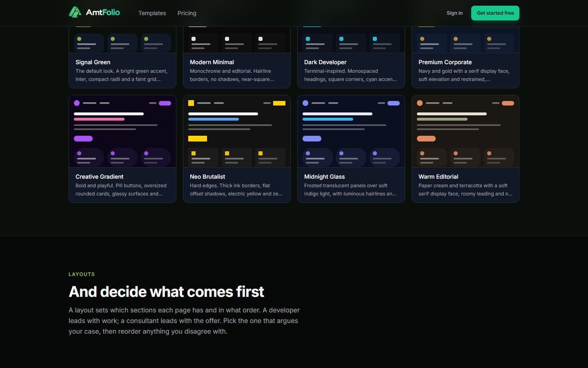Click the Dark Developer card title
The height and width of the screenshot is (368, 588).
(325, 62)
